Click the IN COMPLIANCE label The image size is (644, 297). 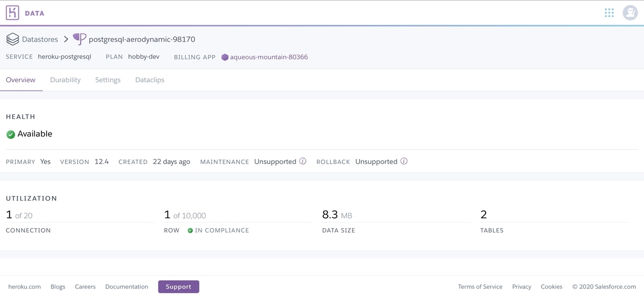pos(222,230)
